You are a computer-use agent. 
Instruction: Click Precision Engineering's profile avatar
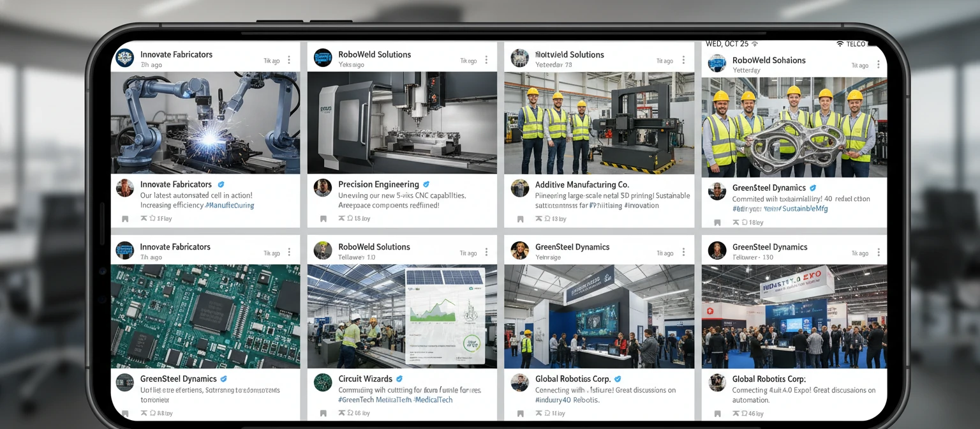click(x=323, y=188)
